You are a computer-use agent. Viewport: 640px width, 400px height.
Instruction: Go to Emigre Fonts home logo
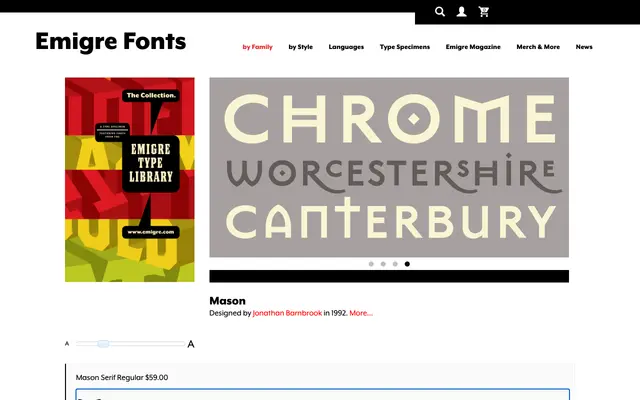pos(111,41)
